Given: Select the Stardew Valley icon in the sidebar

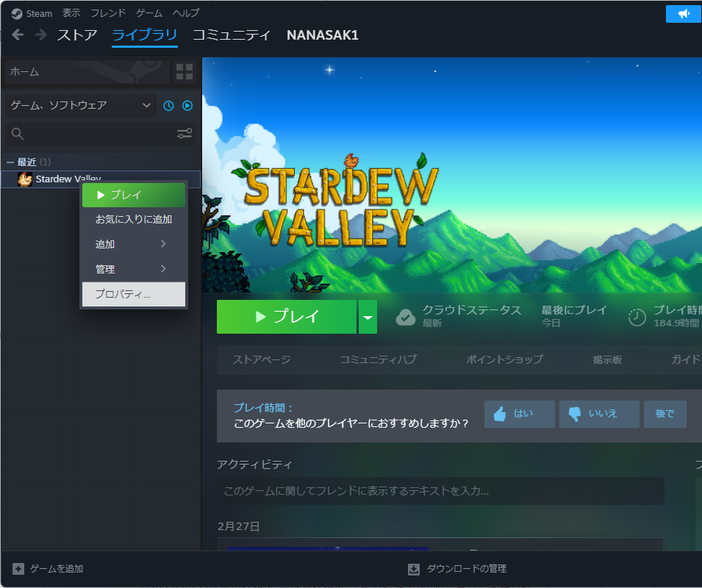Looking at the screenshot, I should tap(24, 179).
